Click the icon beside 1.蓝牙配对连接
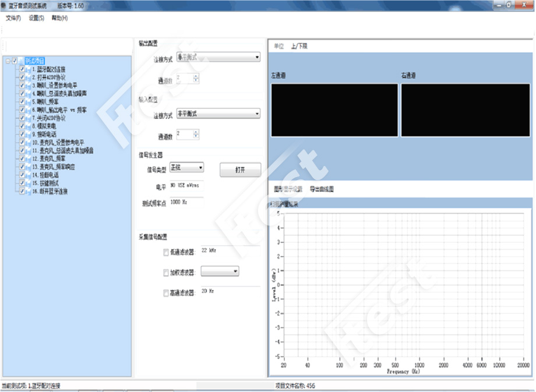Viewport: 536px width, 392px height. (x=29, y=69)
